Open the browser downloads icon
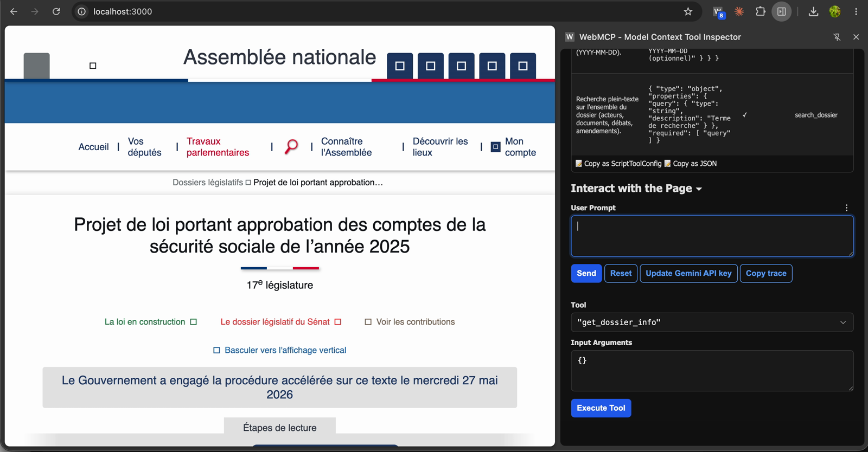This screenshot has height=452, width=868. (813, 11)
